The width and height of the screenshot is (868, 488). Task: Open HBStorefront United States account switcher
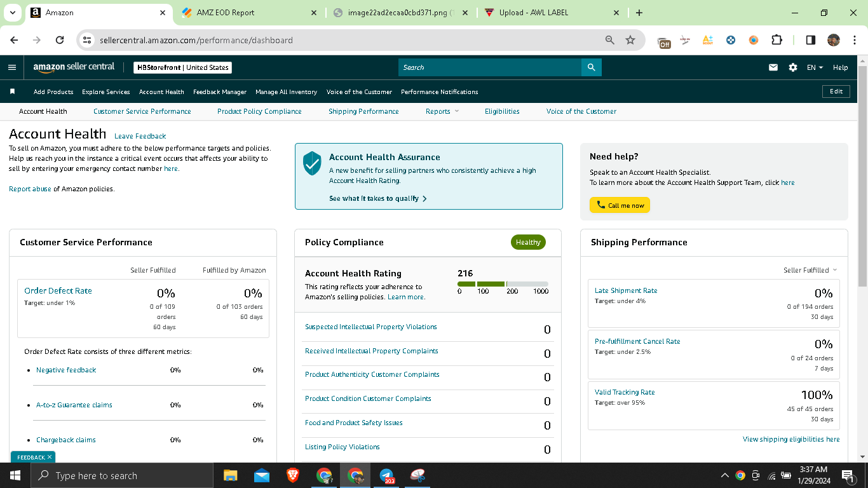tap(183, 67)
